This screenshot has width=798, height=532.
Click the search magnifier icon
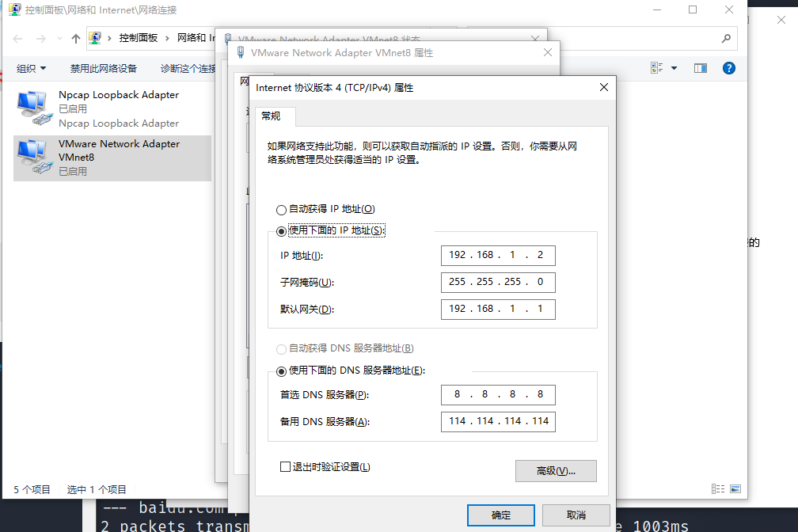726,38
